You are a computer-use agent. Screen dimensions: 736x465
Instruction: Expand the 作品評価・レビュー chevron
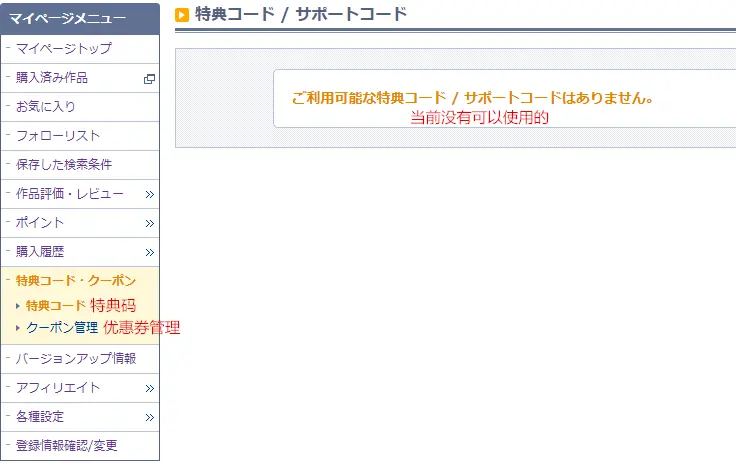click(x=150, y=194)
